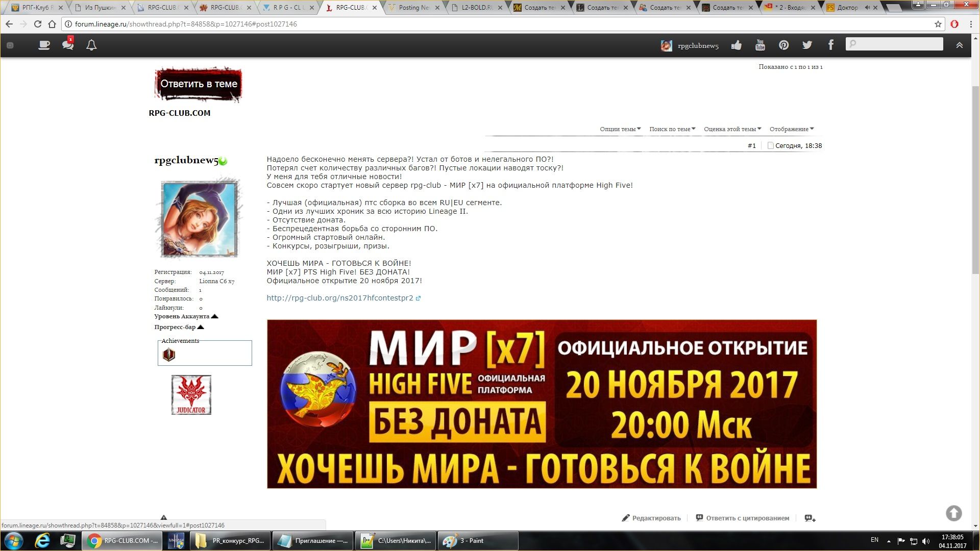Bookmark this page with star icon
Screen dimensions: 980x551
[x=938, y=24]
